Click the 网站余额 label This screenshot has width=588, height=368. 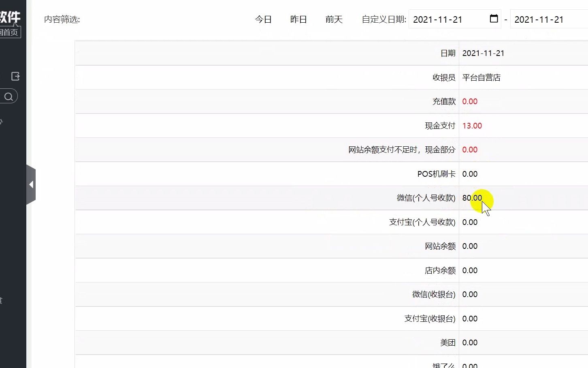(440, 246)
